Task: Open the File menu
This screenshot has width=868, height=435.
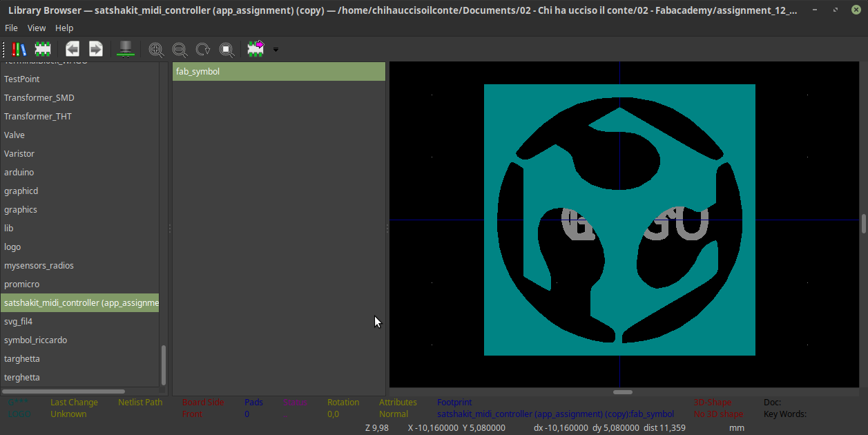Action: (11, 28)
